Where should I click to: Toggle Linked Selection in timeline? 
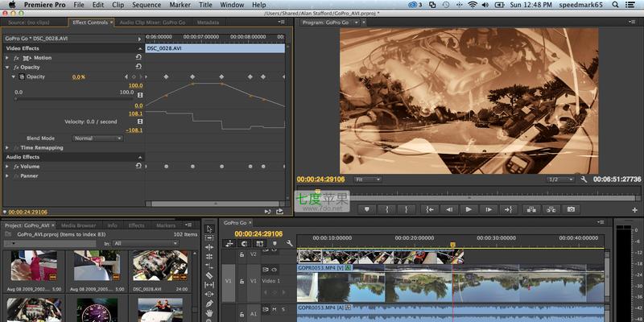pos(259,243)
